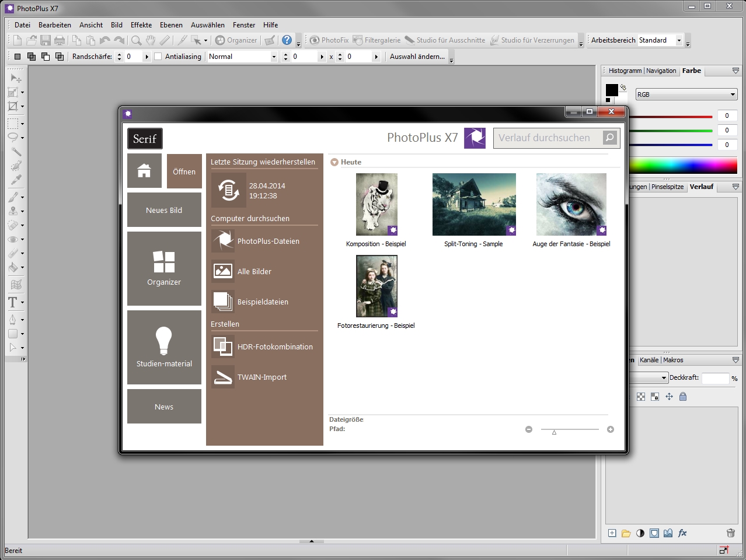Collapse the Heute section

click(334, 162)
